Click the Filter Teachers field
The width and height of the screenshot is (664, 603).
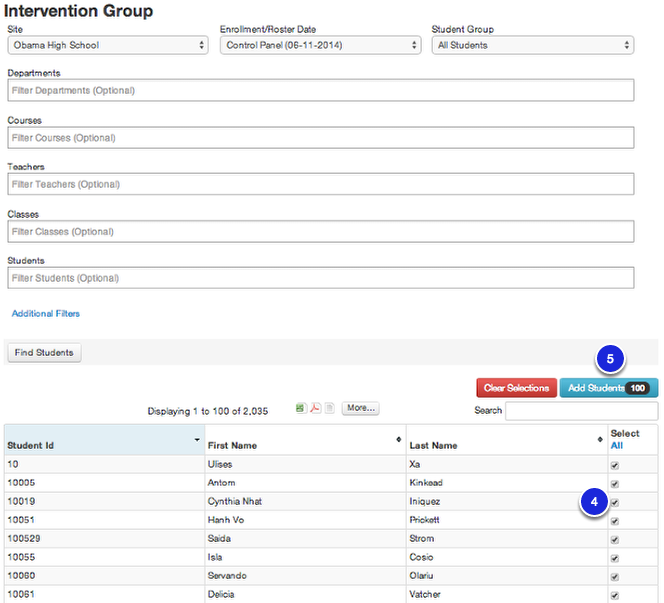pyautogui.click(x=321, y=184)
